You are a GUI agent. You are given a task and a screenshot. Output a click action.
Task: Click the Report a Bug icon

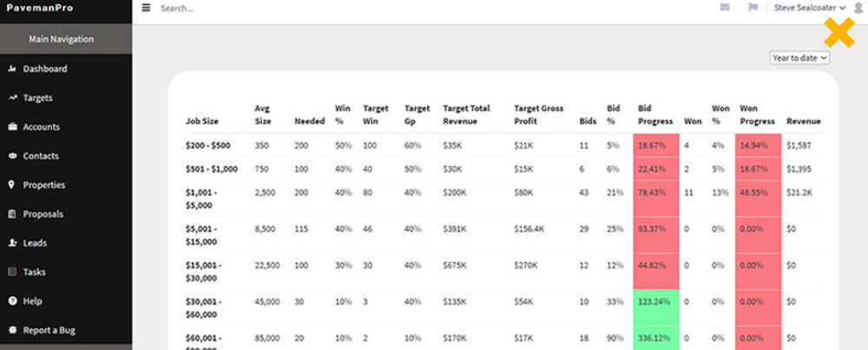pos(12,330)
